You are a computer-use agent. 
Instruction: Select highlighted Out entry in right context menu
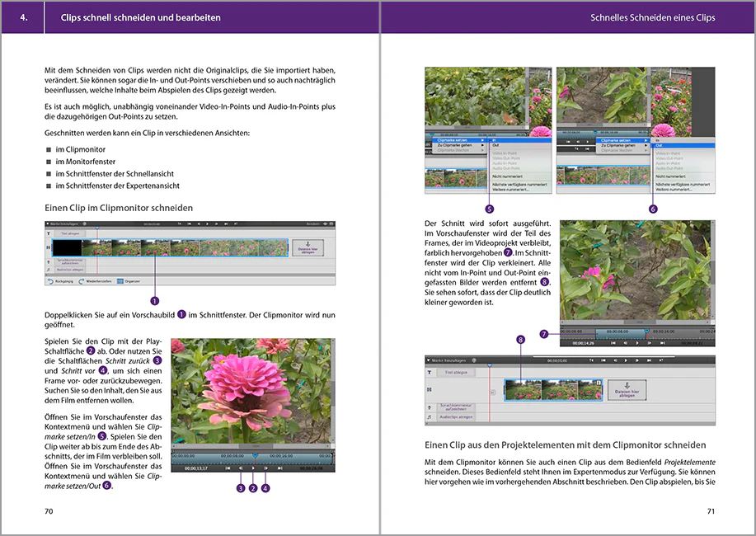pyautogui.click(x=660, y=146)
